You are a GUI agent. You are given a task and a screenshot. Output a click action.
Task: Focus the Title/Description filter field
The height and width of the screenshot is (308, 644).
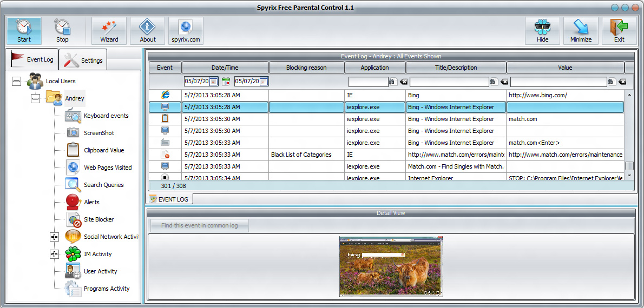tap(449, 82)
